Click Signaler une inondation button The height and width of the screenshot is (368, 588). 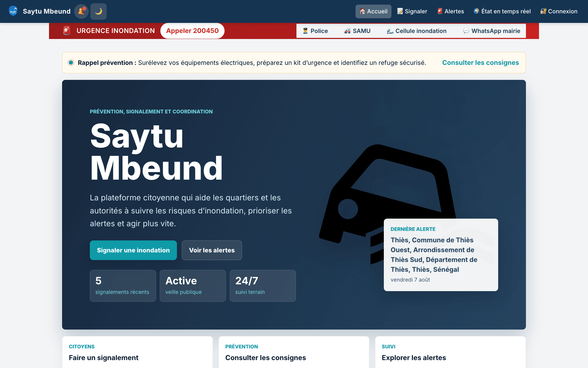point(133,250)
